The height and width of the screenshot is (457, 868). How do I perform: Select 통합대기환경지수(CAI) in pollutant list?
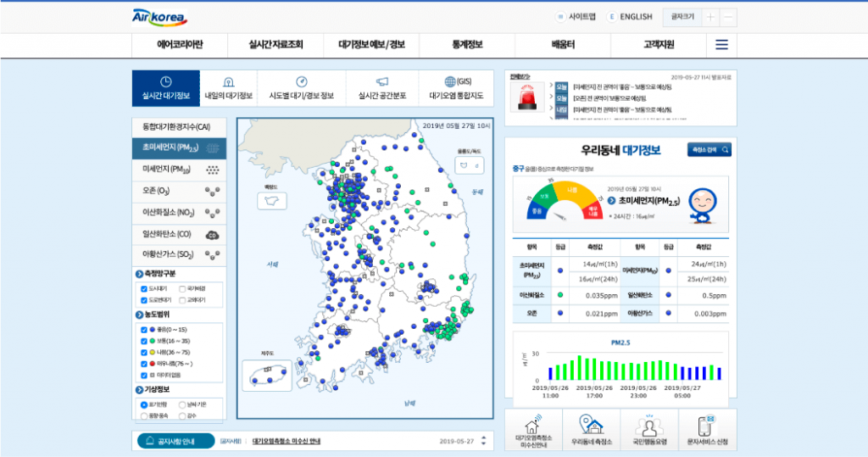179,127
